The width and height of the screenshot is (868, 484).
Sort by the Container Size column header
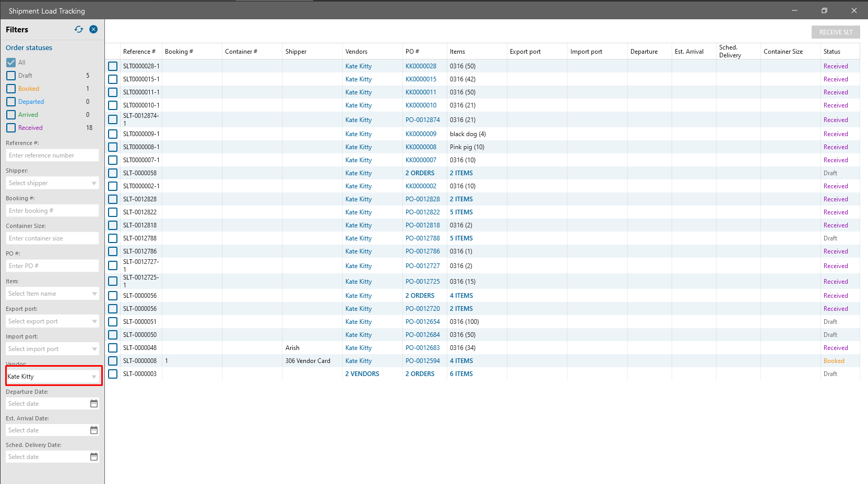click(x=783, y=52)
